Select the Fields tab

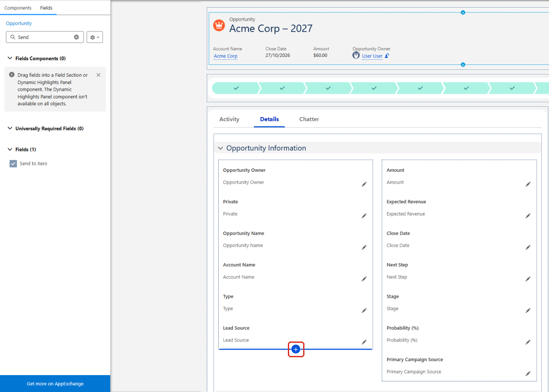tap(46, 8)
